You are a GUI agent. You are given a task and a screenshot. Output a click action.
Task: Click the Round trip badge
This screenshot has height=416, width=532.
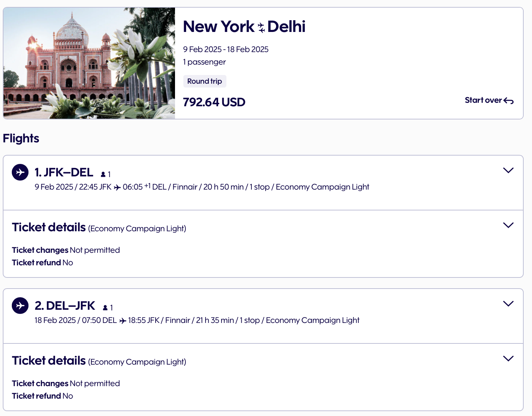point(205,81)
